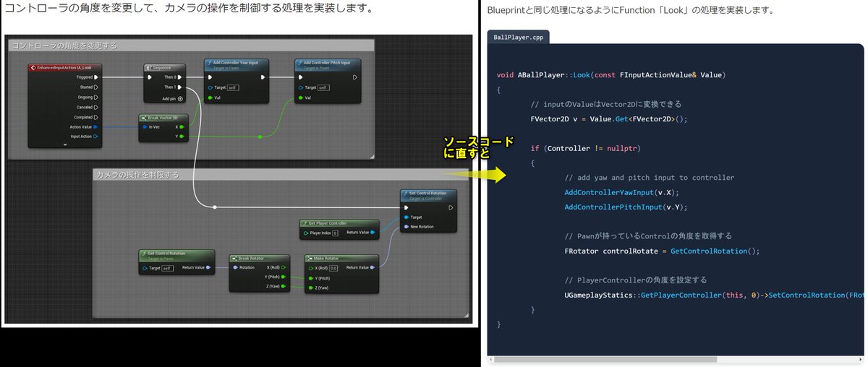Click the Target pin on Add Controller Yaw Input
This screenshot has height=367, width=868.
pos(210,87)
